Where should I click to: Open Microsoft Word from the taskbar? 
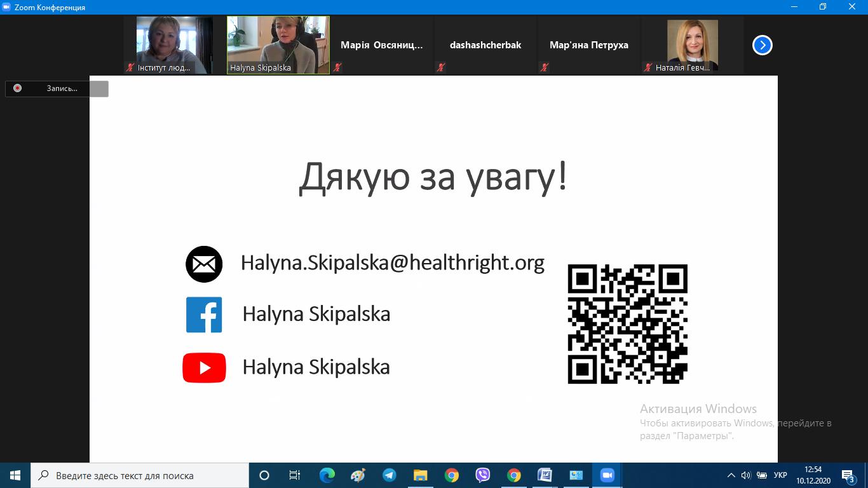pos(545,475)
